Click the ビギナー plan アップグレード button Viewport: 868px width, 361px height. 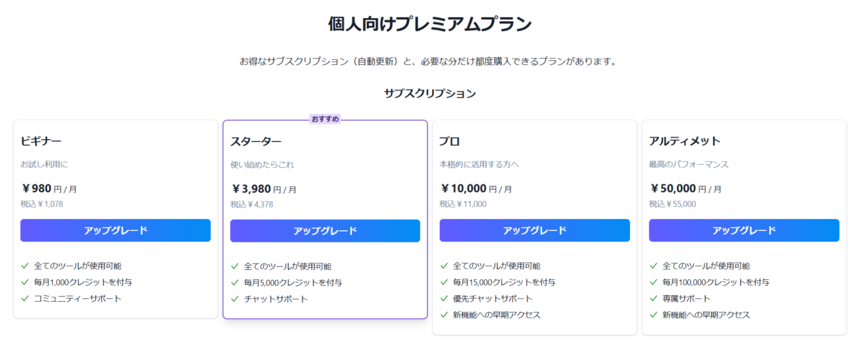point(116,230)
